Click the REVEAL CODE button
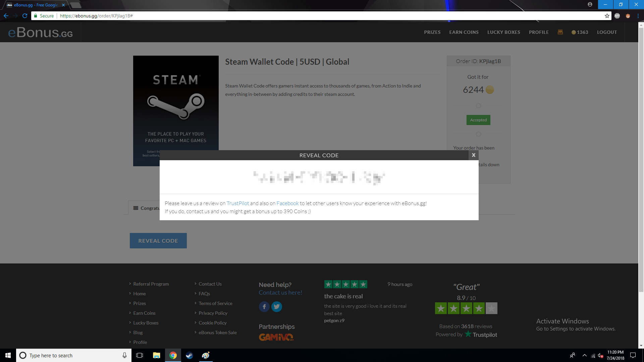This screenshot has width=644, height=362. 158,241
